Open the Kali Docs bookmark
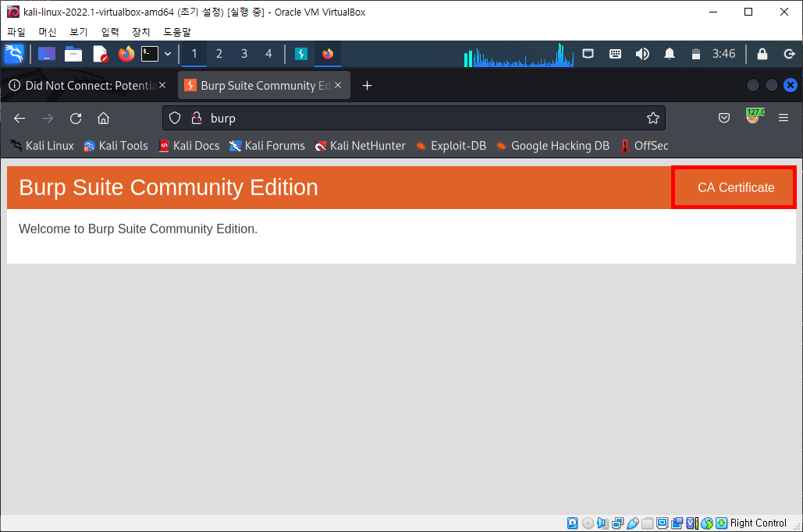 [189, 146]
